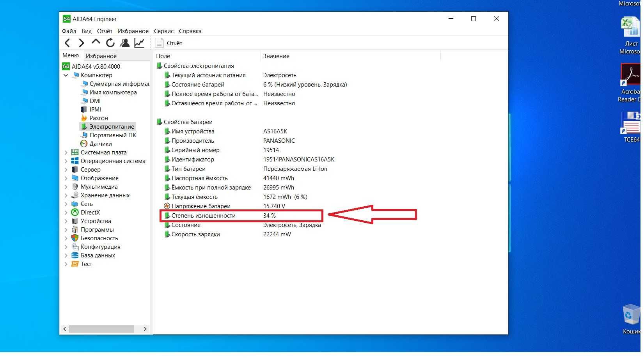Screen dimensions: 644x358
Task: Open the Acrobat Reader desktop shortcut
Action: pyautogui.click(x=630, y=83)
